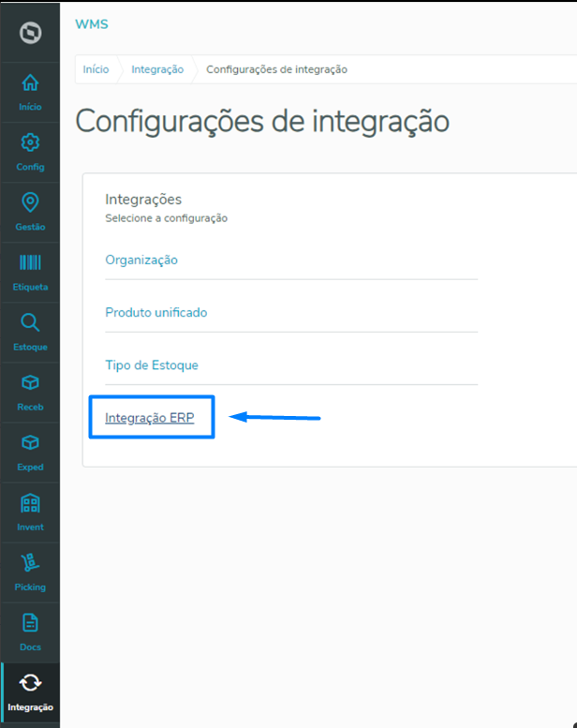Click the TOTVS logo icon in sidebar
Image resolution: width=577 pixels, height=728 pixels.
click(31, 33)
